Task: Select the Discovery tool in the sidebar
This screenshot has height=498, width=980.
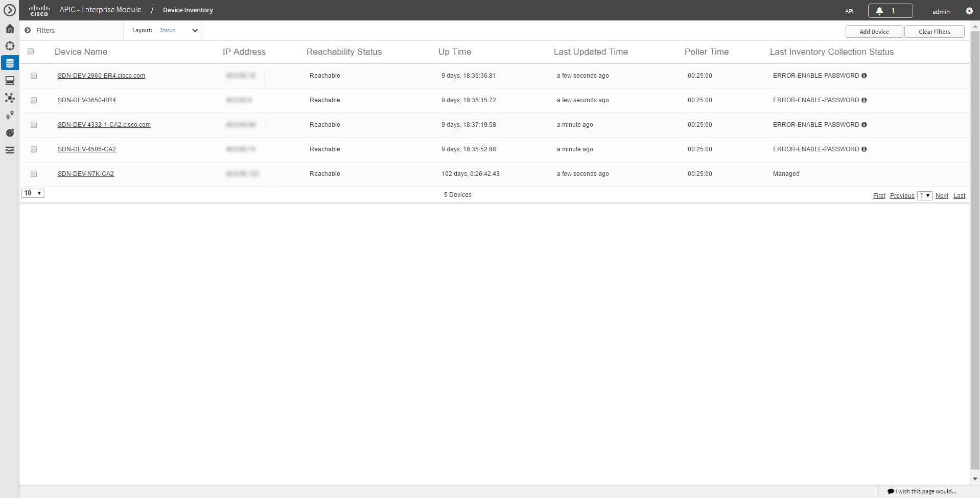Action: 9,46
